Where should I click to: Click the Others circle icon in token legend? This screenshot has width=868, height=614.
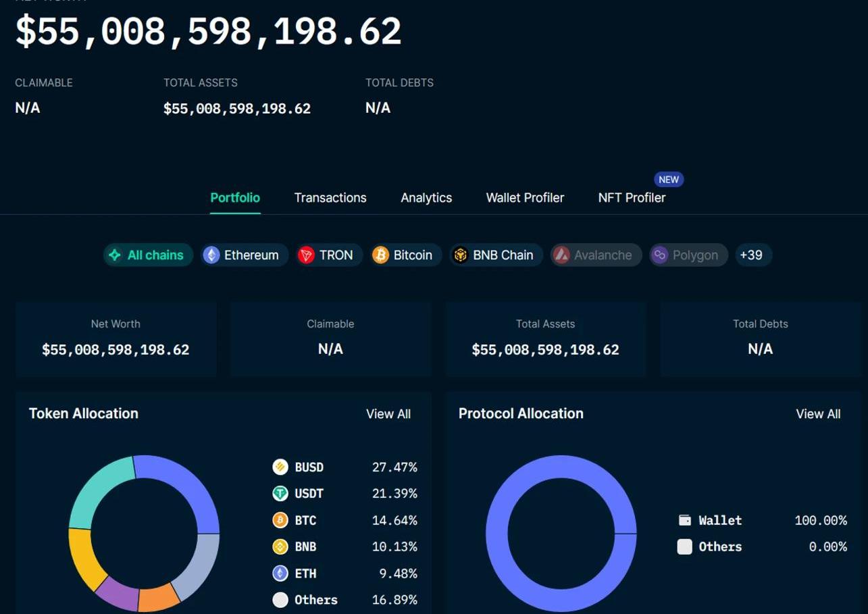(x=280, y=600)
